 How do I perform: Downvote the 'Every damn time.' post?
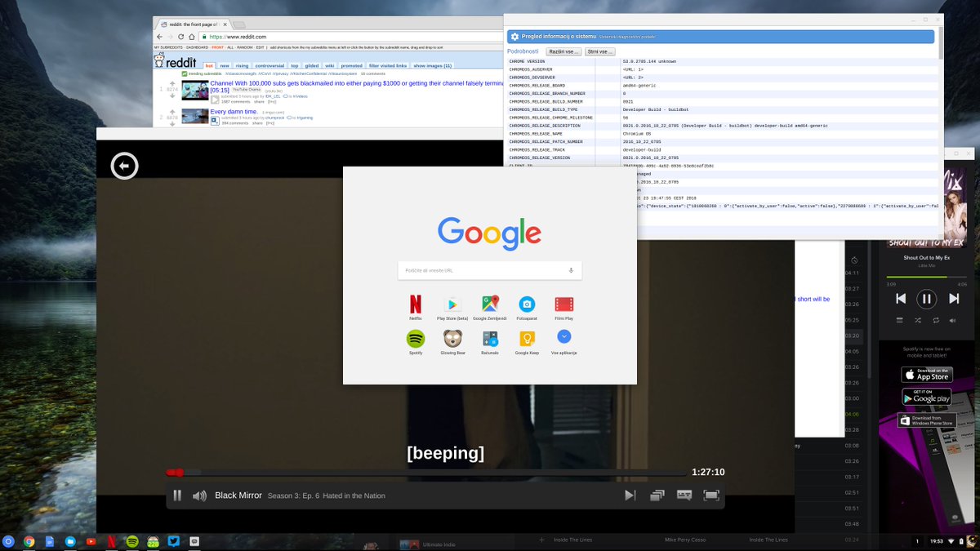[x=172, y=124]
